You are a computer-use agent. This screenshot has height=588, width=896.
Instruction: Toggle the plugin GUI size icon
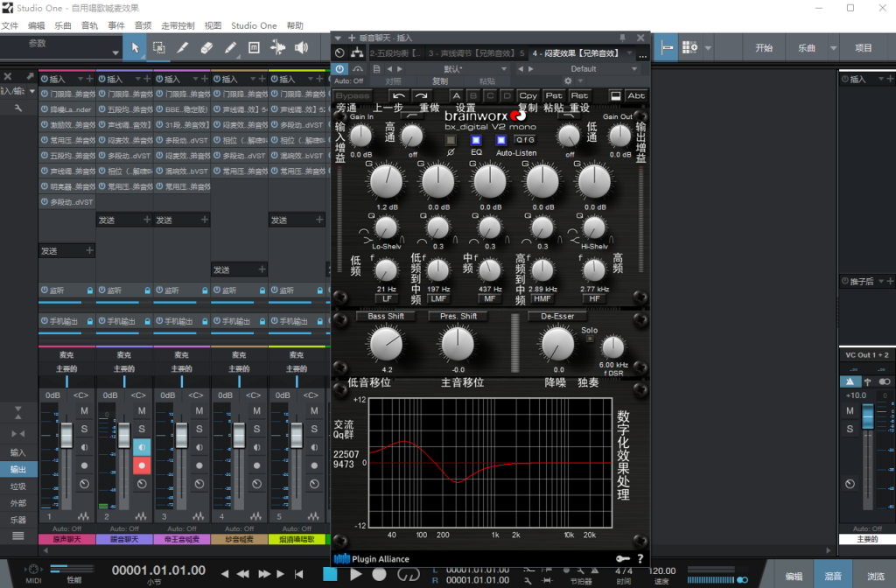coord(615,96)
